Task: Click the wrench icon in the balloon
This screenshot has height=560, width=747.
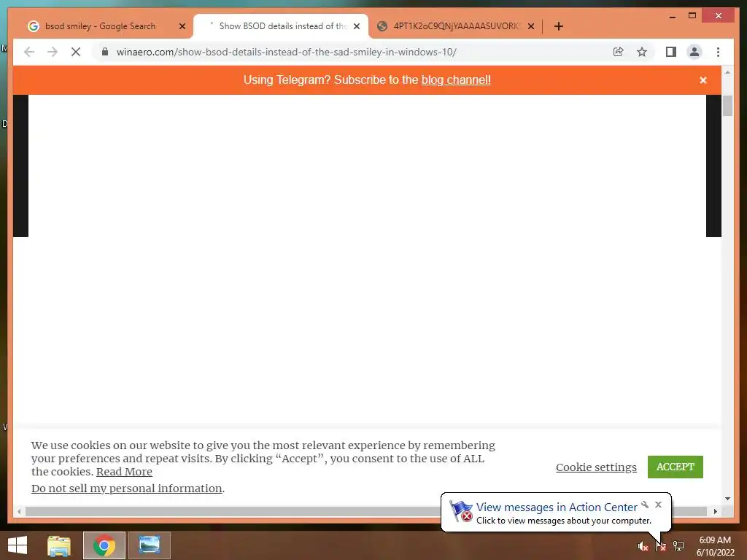Action: (x=645, y=505)
